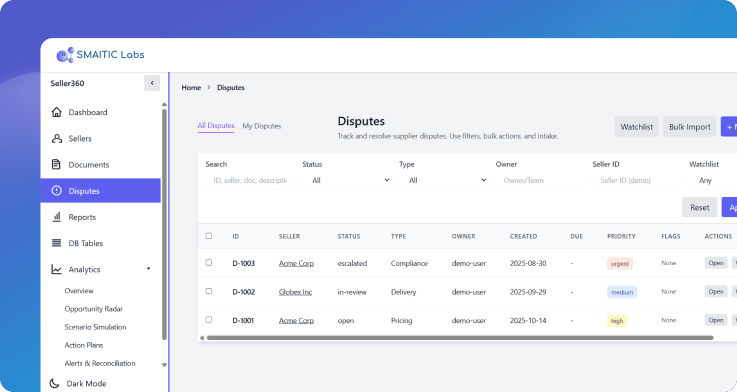This screenshot has height=392, width=737.
Task: Check the box for dispute D-1001
Action: (209, 320)
